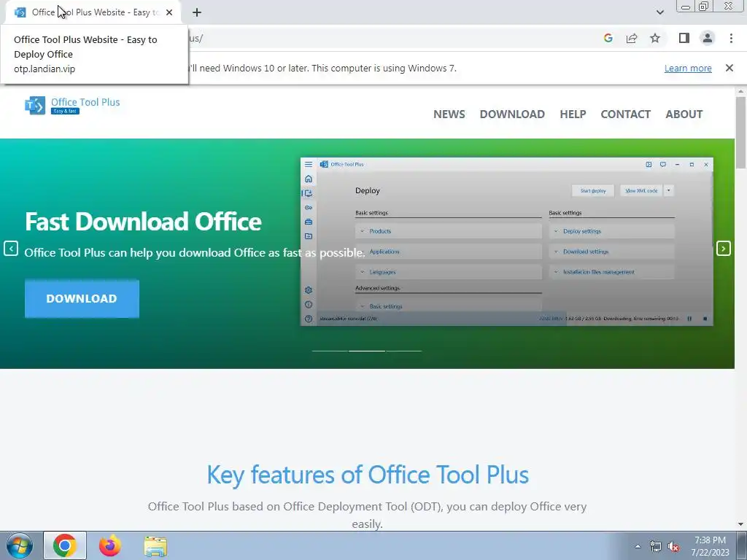Open Windows Explorer from the taskbar
This screenshot has width=747, height=560.
tap(155, 545)
